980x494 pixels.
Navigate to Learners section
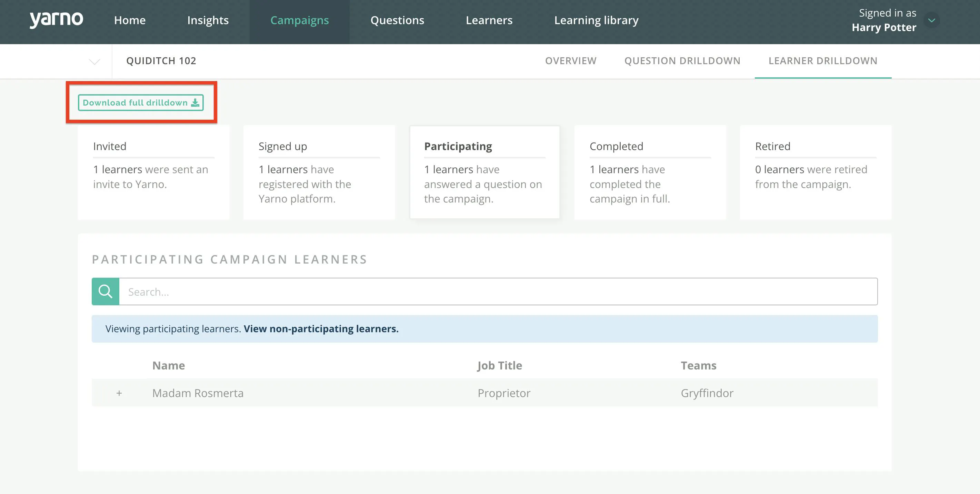[489, 20]
